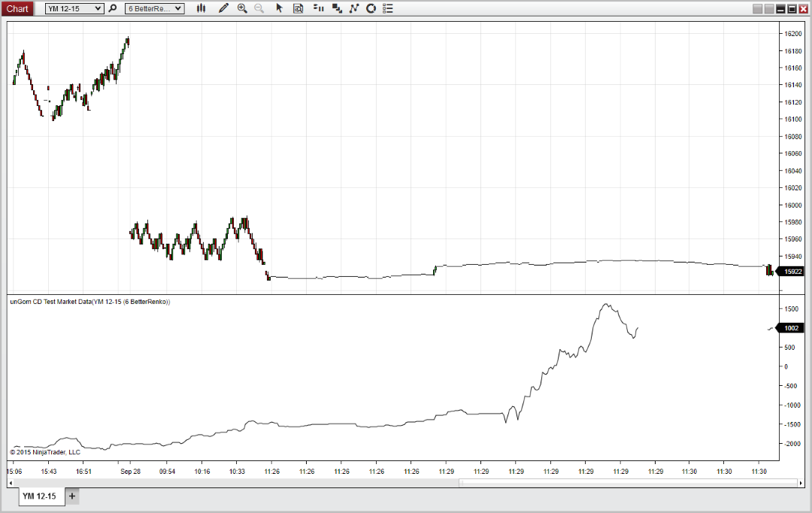This screenshot has width=812, height=513.
Task: Open the red Chart menu button
Action: (x=17, y=8)
